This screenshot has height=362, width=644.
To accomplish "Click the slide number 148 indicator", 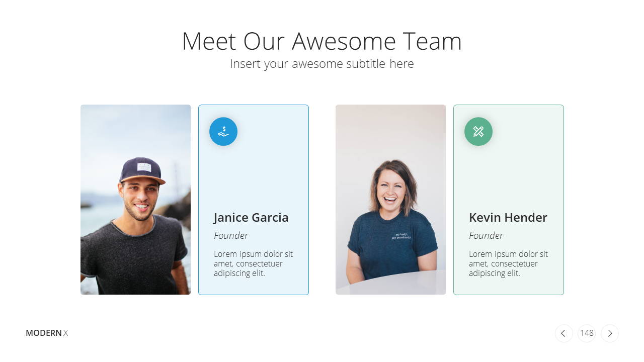I will [587, 333].
